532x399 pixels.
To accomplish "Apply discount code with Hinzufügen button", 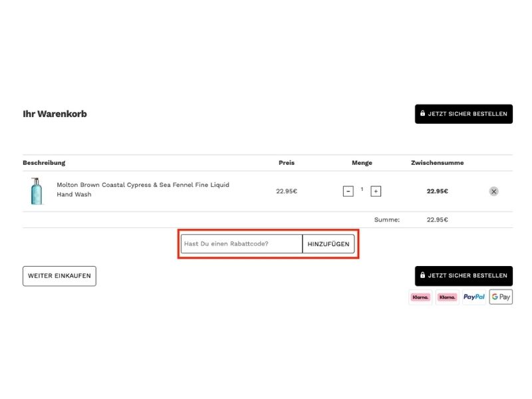I will tap(328, 243).
